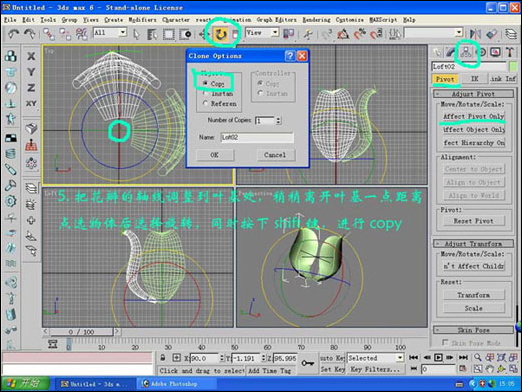Click OK in Clone Options dialog
Image resolution: width=522 pixels, height=392 pixels.
(215, 155)
